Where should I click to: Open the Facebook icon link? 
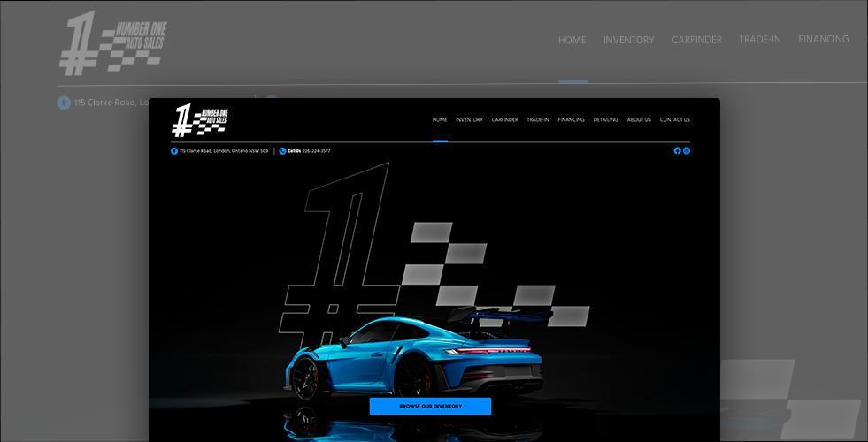click(x=677, y=151)
